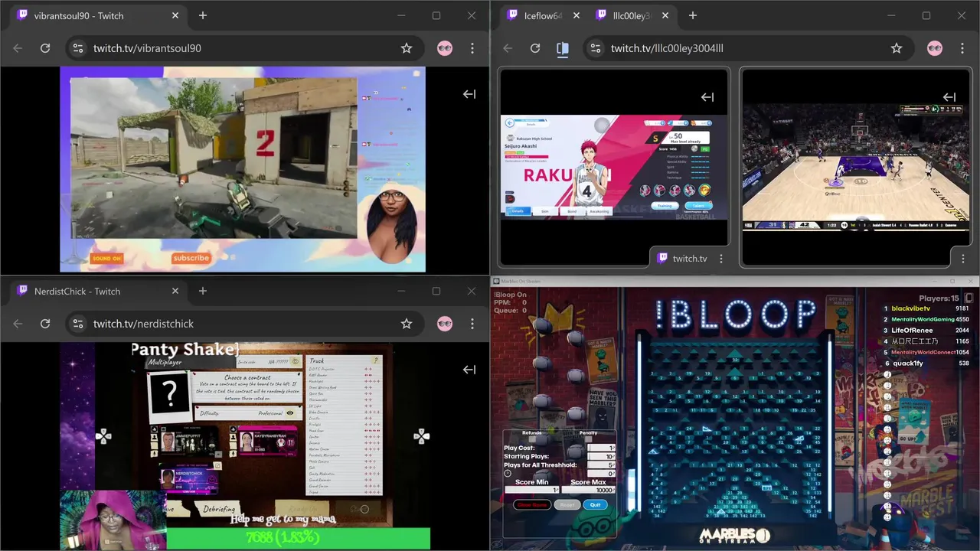Image resolution: width=980 pixels, height=551 pixels.
Task: Open profile avatar in lllc00ley3004lll window
Action: pyautogui.click(x=935, y=48)
